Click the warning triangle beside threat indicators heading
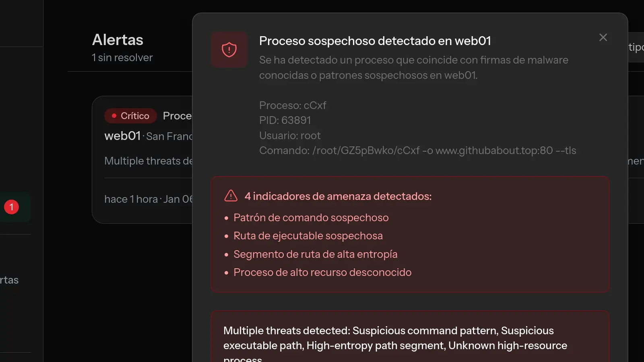This screenshot has height=362, width=644. [x=230, y=196]
